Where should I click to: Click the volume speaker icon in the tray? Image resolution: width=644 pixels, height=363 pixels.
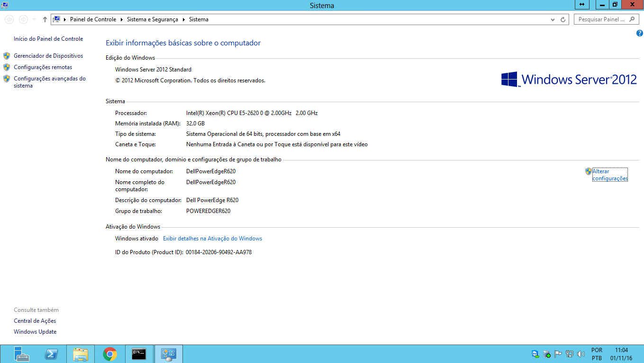click(581, 354)
